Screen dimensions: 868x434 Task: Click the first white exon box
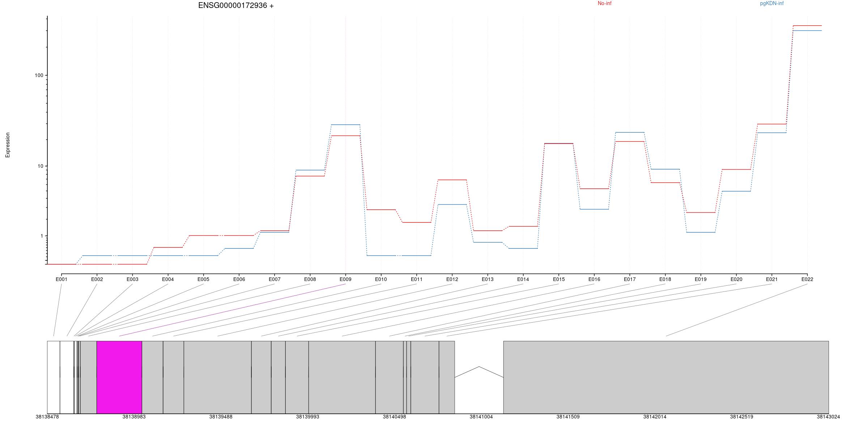tap(54, 377)
